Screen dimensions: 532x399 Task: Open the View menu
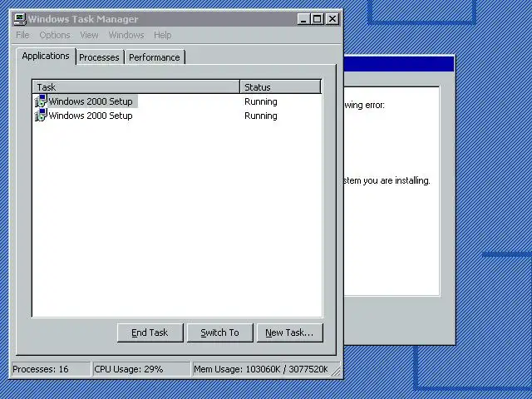pos(89,35)
